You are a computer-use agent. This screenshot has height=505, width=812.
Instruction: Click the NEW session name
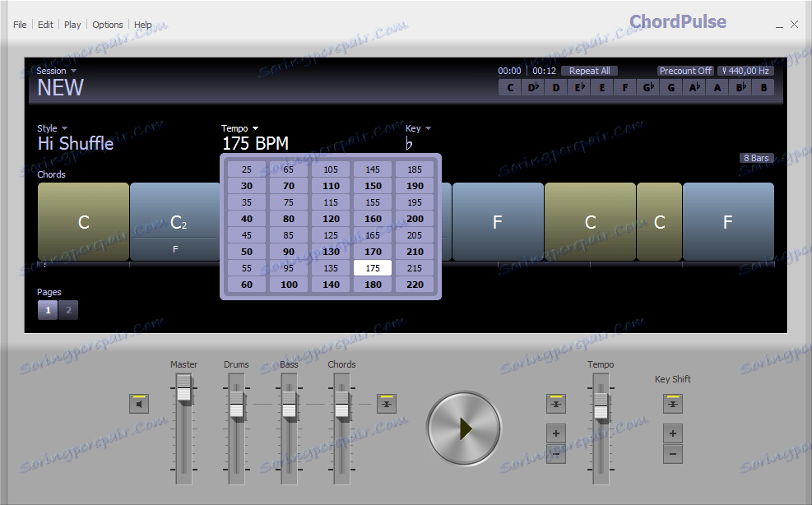60,87
